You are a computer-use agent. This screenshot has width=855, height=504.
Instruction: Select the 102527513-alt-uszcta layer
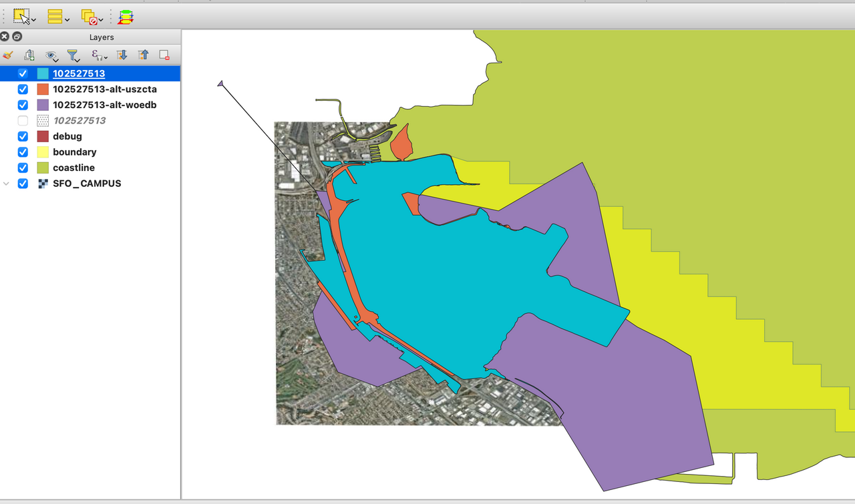coord(105,89)
